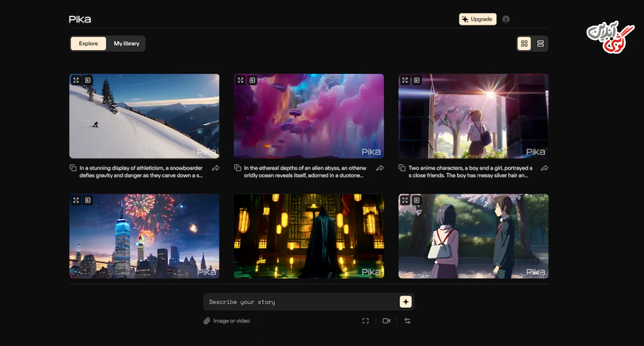Play the anime boy and girl video

pyautogui.click(x=417, y=200)
